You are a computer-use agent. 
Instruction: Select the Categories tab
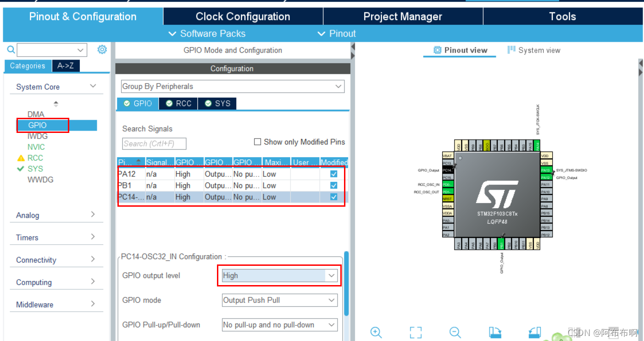click(28, 66)
